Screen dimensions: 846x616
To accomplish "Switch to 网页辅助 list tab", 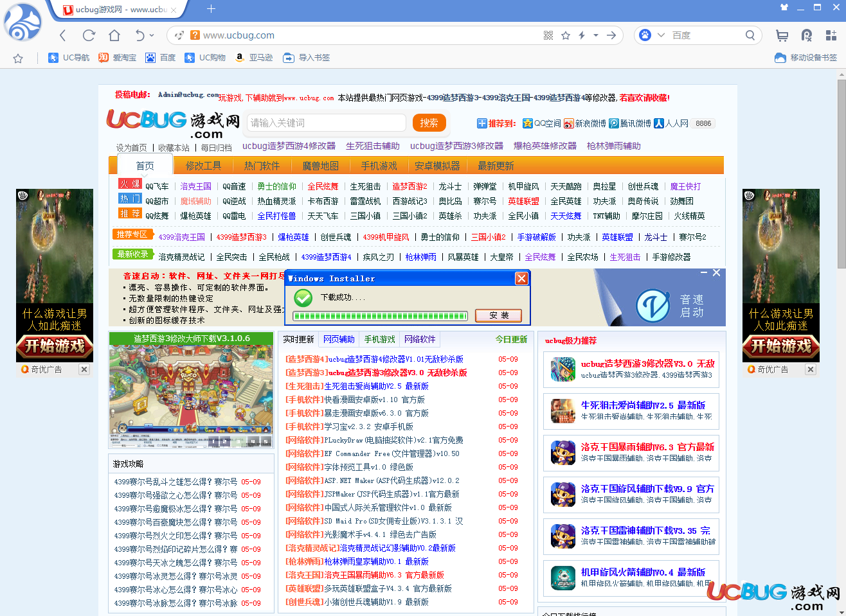I will 339,339.
